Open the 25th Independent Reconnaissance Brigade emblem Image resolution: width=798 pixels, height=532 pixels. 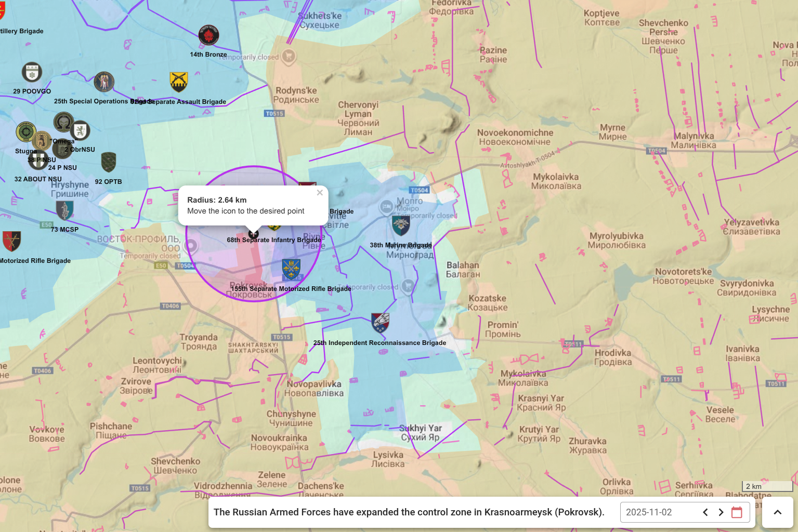click(x=381, y=323)
